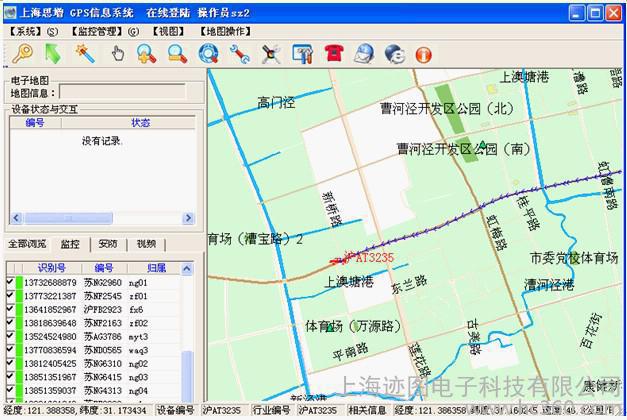This screenshot has height=420, width=627.
Task: Select plate 苏AG3786 in the list
Action: 103,336
